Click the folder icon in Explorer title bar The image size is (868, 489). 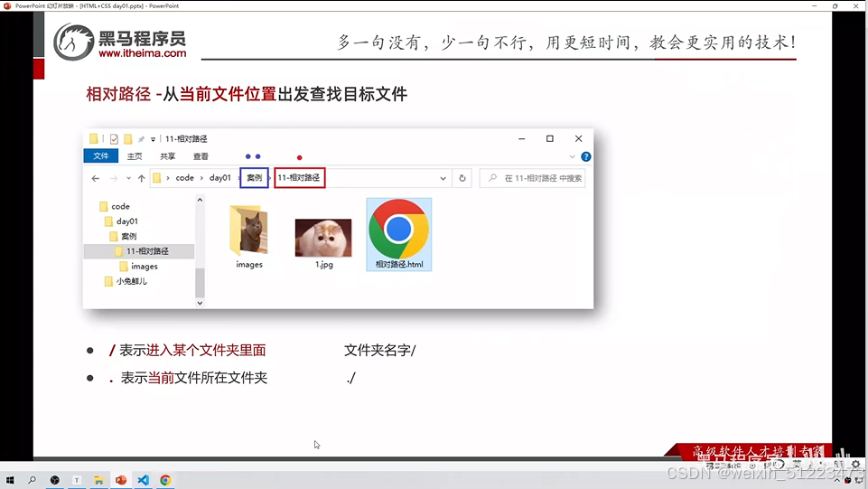(94, 138)
